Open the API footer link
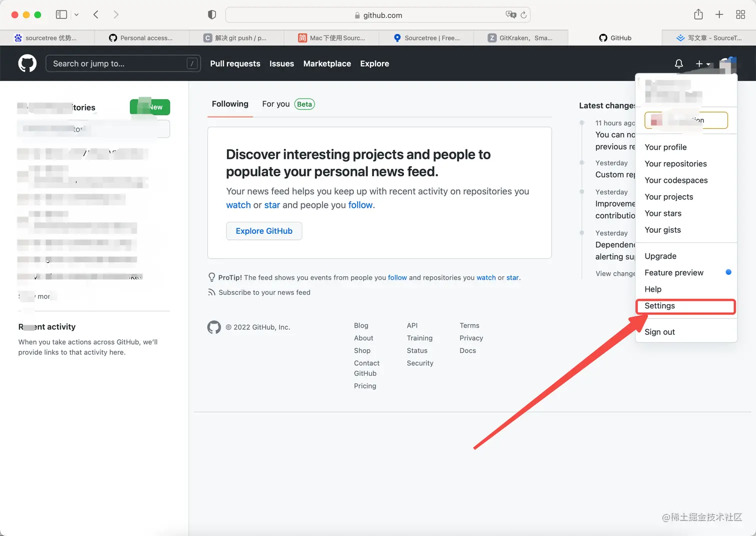This screenshot has height=536, width=756. [412, 325]
